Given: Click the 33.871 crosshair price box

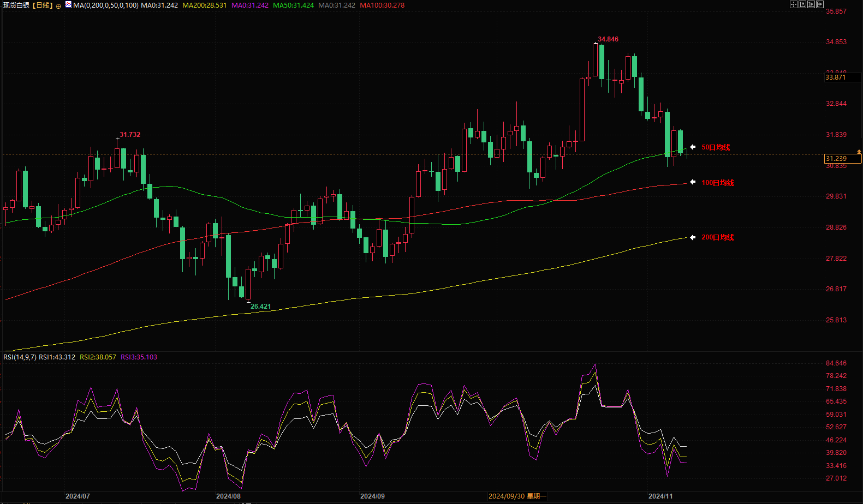Looking at the screenshot, I should [x=843, y=77].
